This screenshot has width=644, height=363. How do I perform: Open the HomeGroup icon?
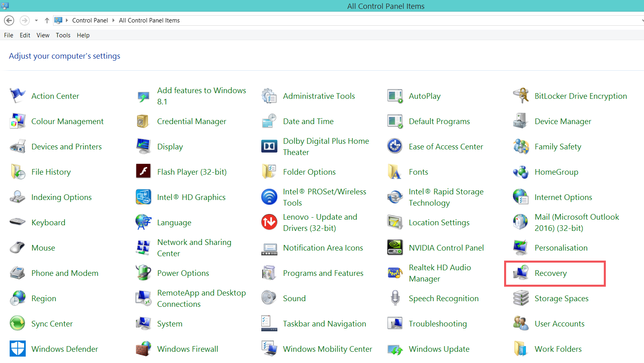(521, 172)
